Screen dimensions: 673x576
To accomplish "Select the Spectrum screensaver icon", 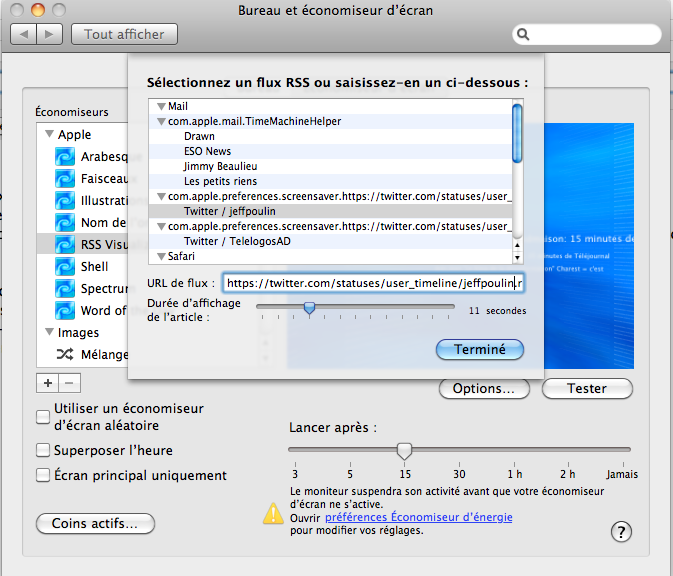I will [x=65, y=289].
